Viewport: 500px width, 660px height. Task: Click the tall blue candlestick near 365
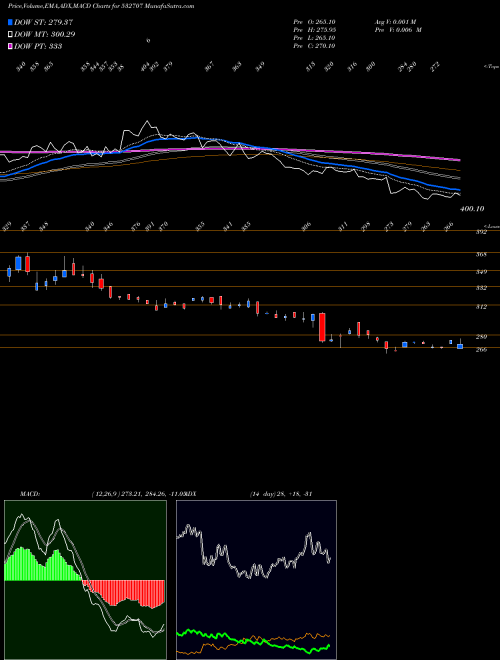pos(18,263)
